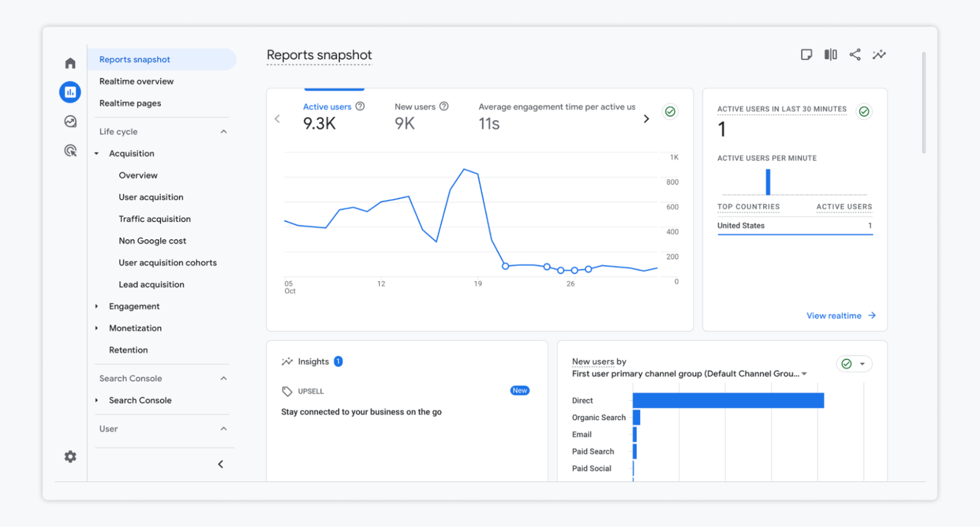Image resolution: width=980 pixels, height=527 pixels.
Task: Expand the Engagement tree item
Action: [97, 306]
